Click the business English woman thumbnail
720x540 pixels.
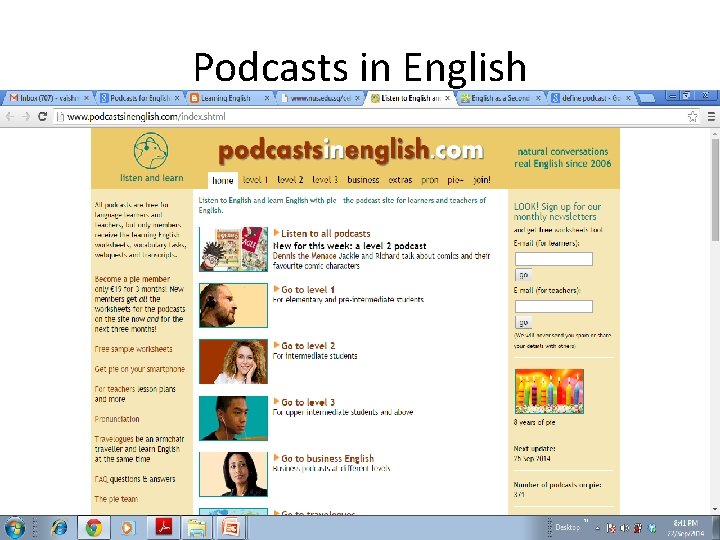(x=233, y=474)
